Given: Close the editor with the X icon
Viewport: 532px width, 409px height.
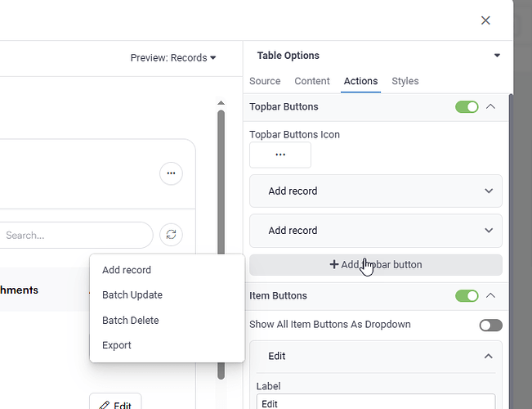Looking at the screenshot, I should (x=485, y=20).
